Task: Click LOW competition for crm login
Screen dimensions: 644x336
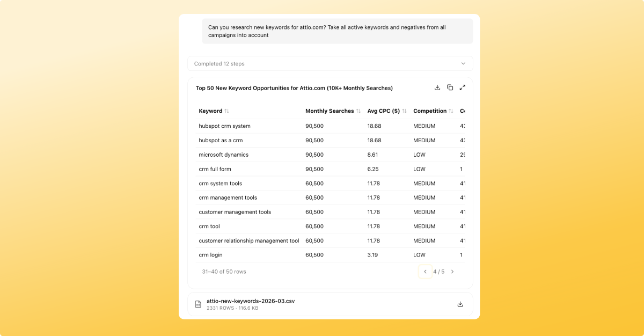Action: [419, 255]
